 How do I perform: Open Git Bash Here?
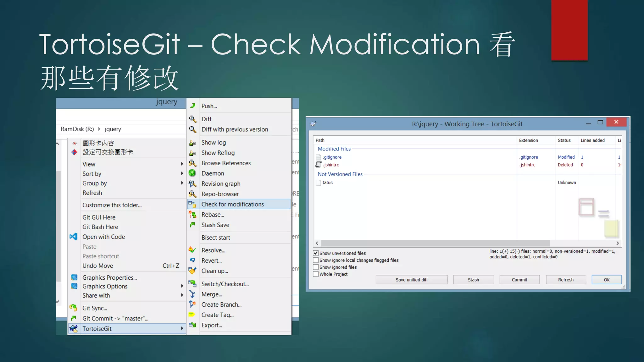click(x=100, y=227)
